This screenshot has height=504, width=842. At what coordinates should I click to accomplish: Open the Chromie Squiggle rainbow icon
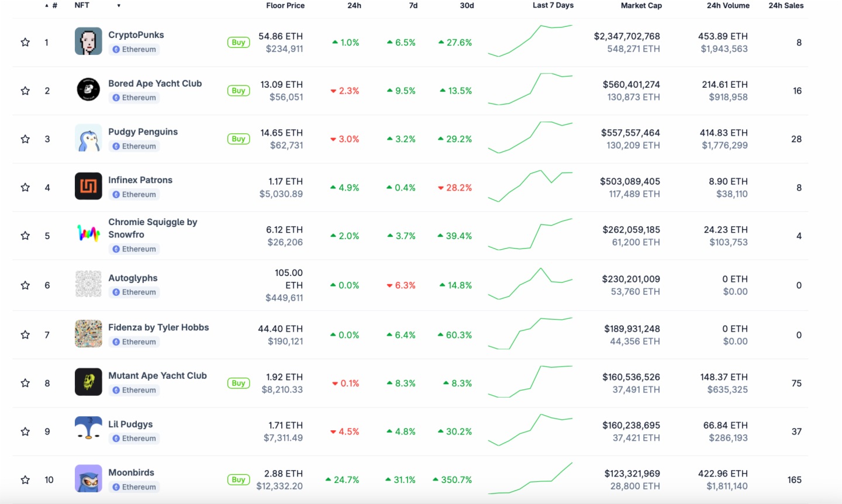(x=88, y=235)
